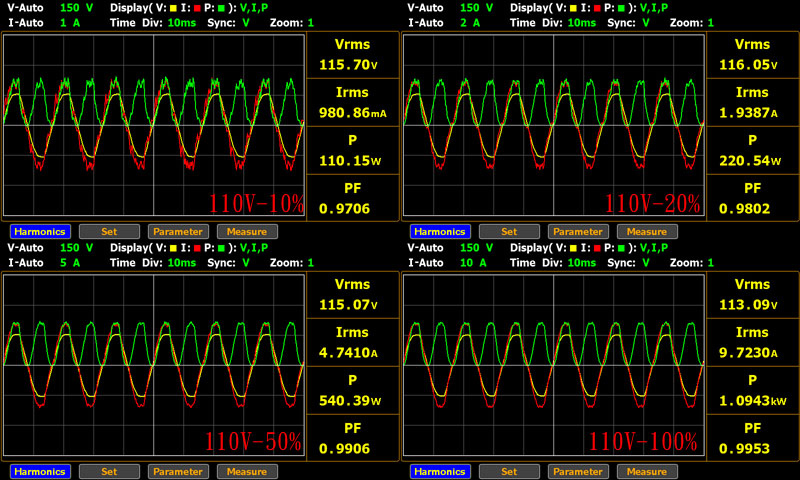800x480 pixels.
Task: Select Measure in the 110V-100% panel
Action: pyautogui.click(x=647, y=471)
